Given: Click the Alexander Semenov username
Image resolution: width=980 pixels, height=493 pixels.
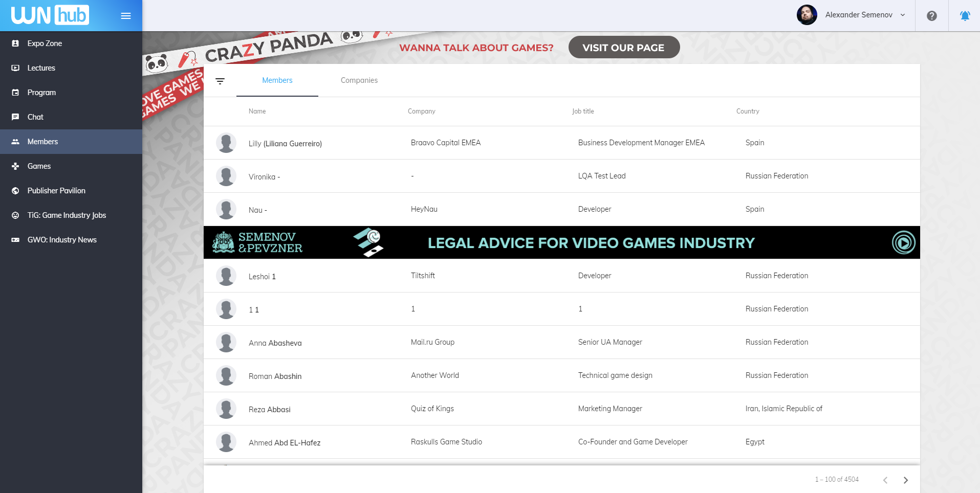Looking at the screenshot, I should point(859,15).
